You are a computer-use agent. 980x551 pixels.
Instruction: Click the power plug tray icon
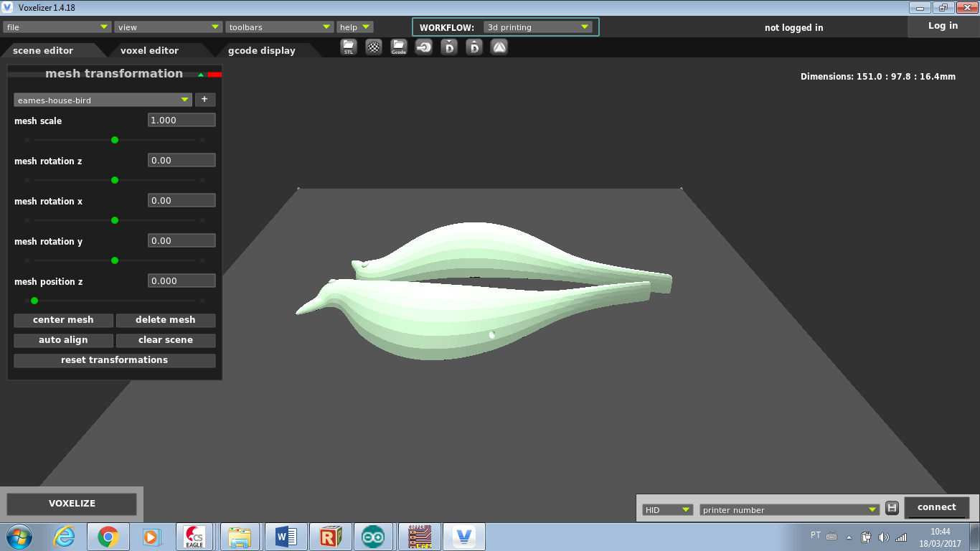coord(866,537)
